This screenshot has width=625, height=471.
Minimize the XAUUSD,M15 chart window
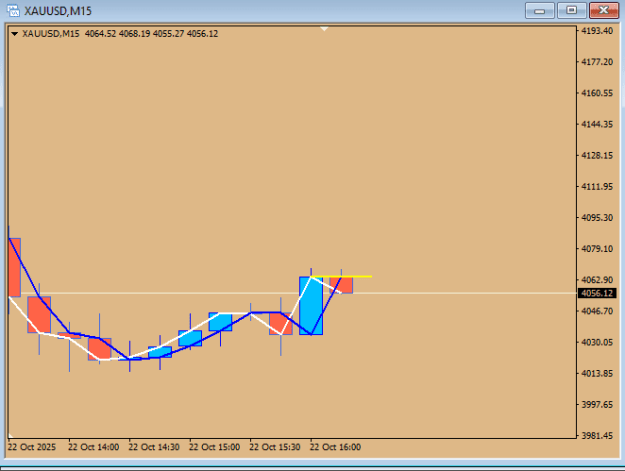coord(540,11)
